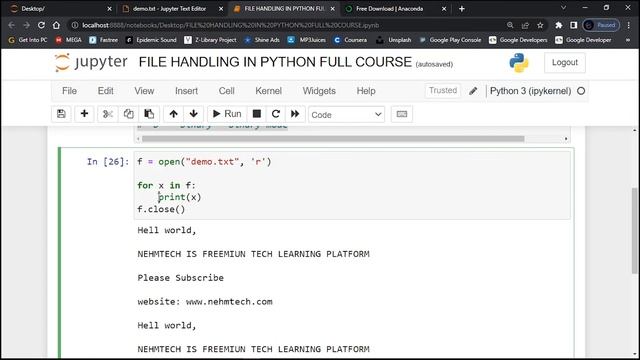Open Coursera bookmark
Image resolution: width=640 pixels, height=360 pixels.
coord(350,40)
